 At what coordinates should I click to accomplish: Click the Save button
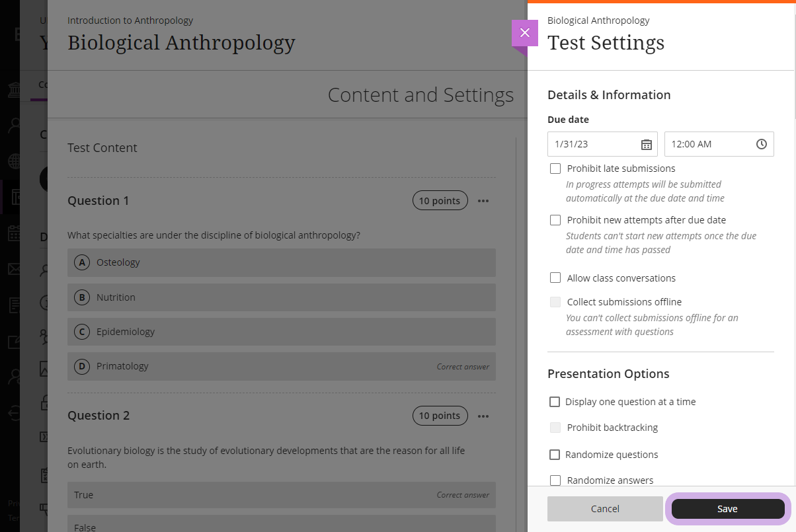pyautogui.click(x=728, y=509)
